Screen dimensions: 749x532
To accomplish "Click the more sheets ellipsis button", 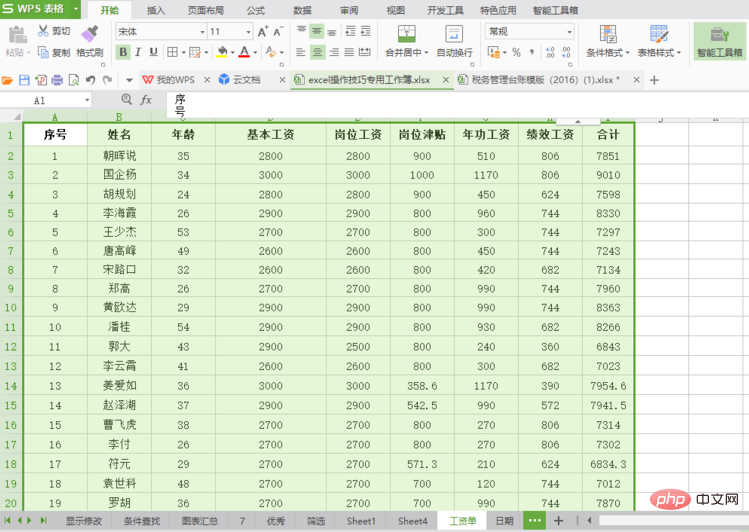I will (x=535, y=521).
